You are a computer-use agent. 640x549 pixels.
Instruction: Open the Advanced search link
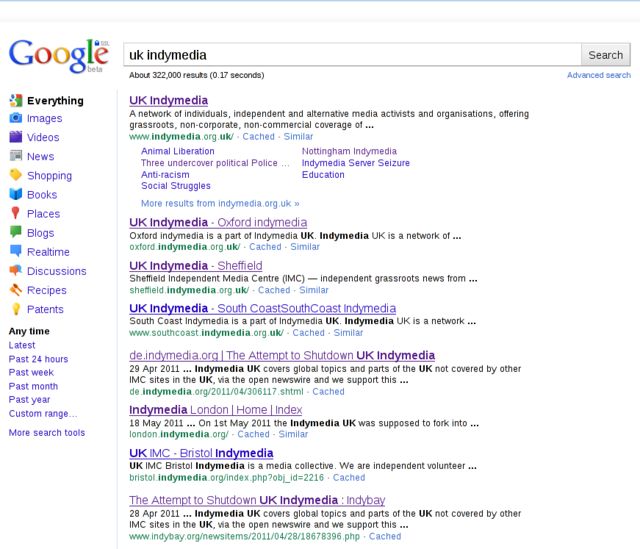click(x=598, y=75)
